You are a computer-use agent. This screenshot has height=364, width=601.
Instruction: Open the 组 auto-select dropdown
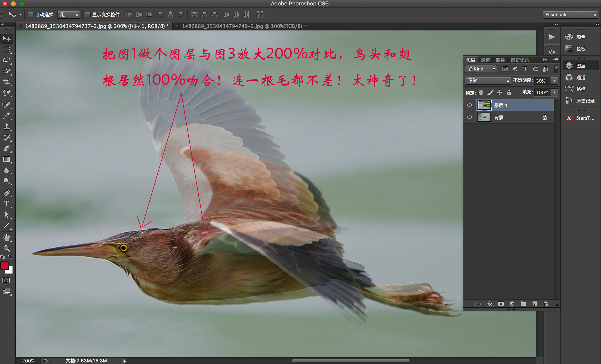tap(68, 15)
